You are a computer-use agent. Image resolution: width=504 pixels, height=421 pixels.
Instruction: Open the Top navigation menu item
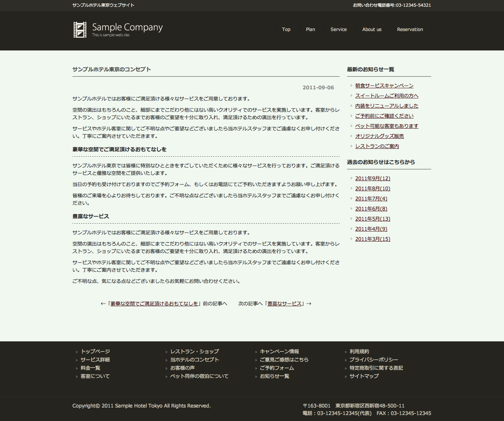(286, 30)
